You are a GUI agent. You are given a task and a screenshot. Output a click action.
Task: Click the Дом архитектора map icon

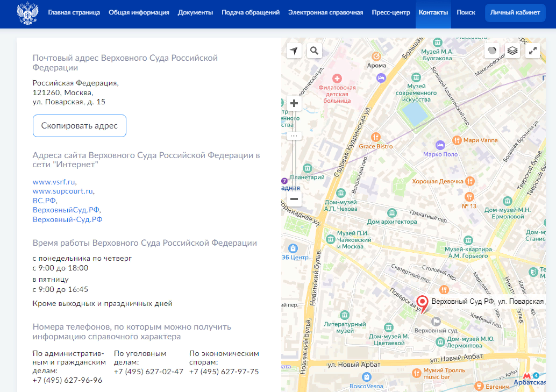(392, 213)
